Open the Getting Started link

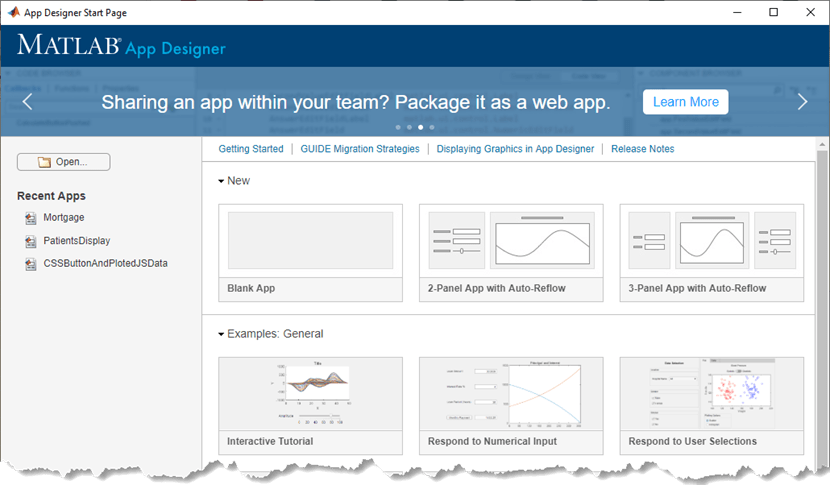tap(251, 149)
